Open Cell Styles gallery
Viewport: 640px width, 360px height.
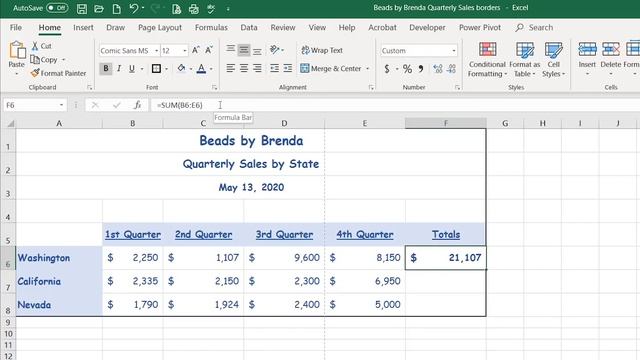(x=553, y=59)
